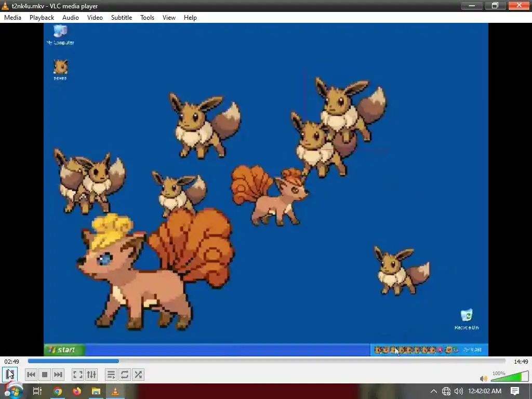532x399 pixels.
Task: Stop video playback
Action: tap(45, 375)
